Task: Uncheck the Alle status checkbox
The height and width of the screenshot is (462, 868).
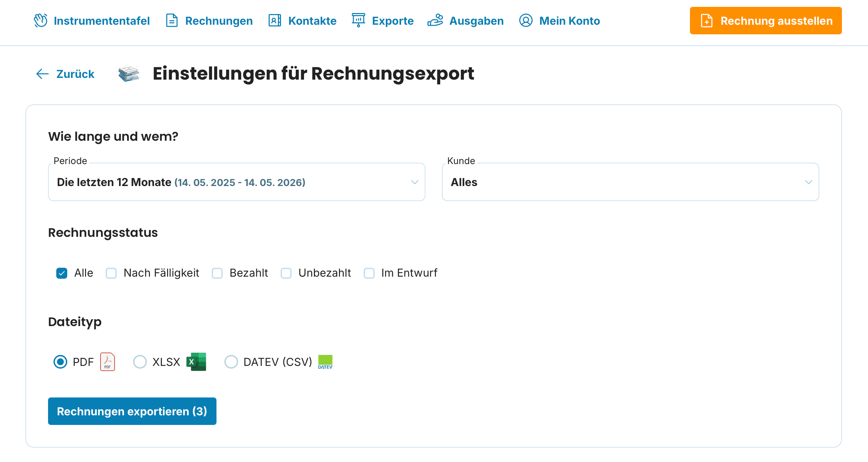Action: (x=62, y=273)
